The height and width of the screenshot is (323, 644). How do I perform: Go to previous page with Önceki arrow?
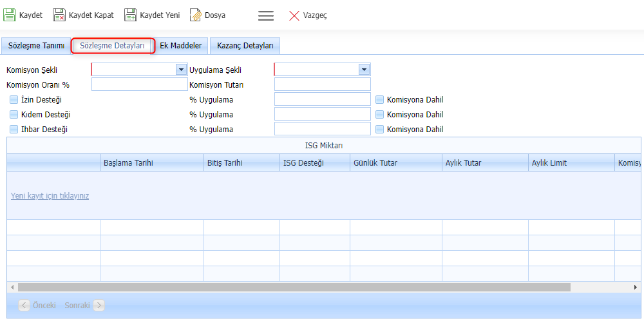point(24,305)
